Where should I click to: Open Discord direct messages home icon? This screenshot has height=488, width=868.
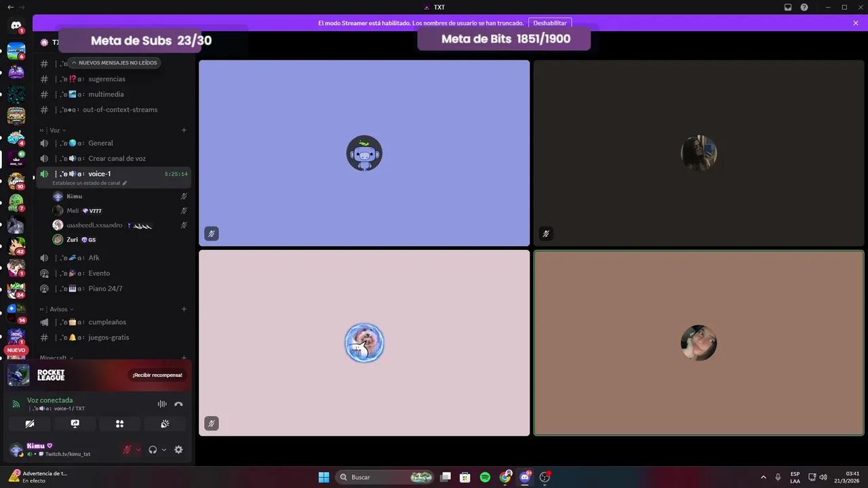(16, 26)
